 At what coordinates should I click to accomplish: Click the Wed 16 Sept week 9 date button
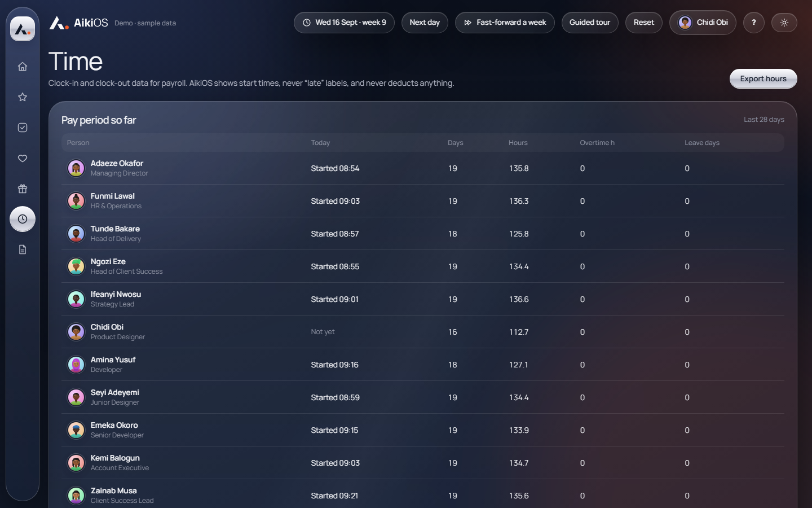click(x=344, y=23)
